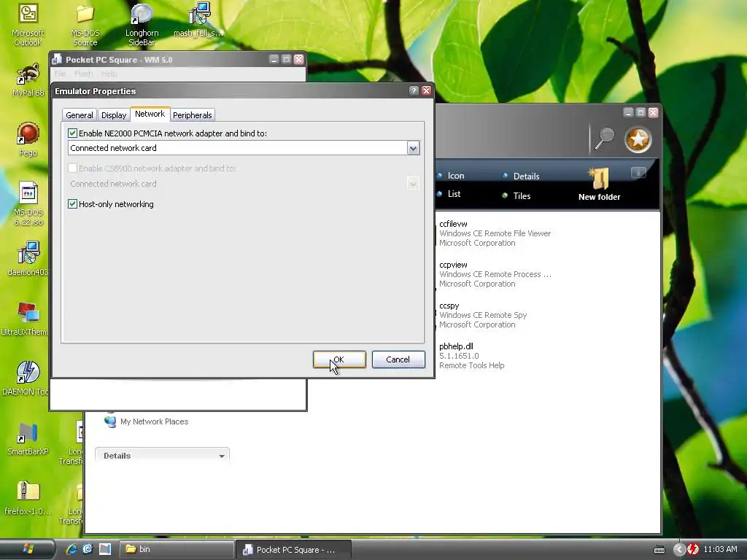Click Pocket PC Square taskbar button

(294, 550)
